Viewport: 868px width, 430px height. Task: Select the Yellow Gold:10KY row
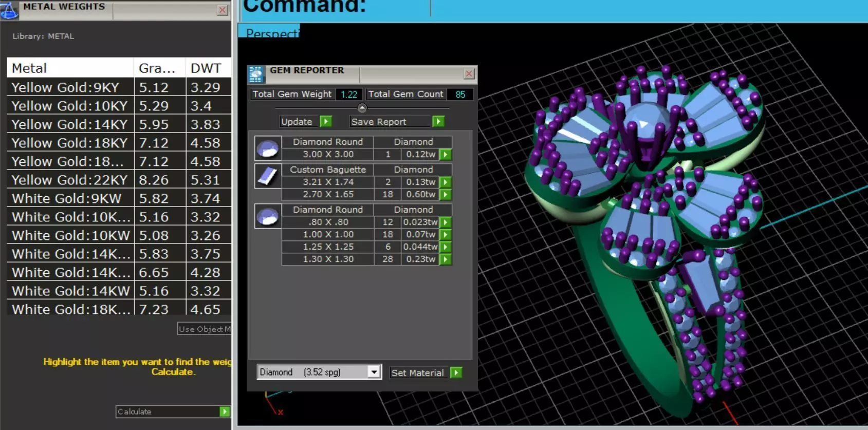pos(119,106)
